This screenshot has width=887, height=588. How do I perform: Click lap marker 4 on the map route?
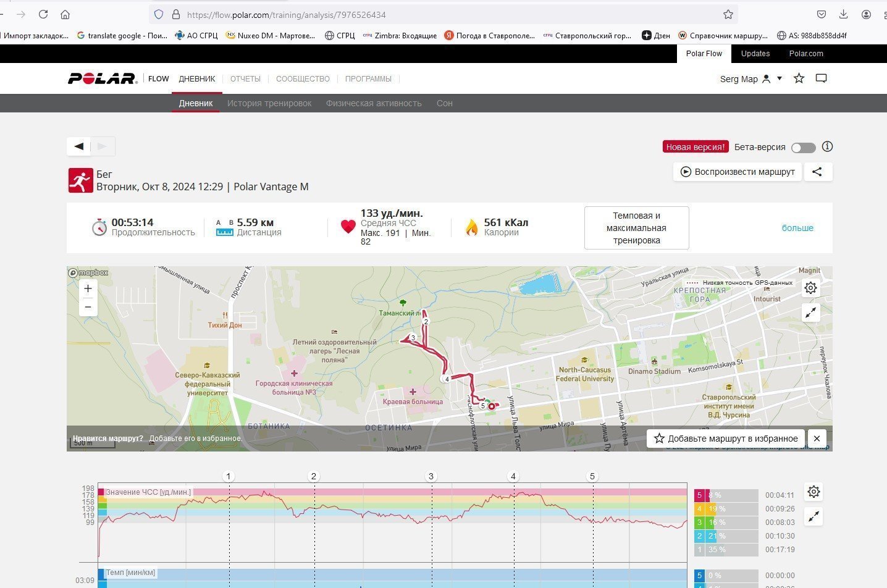tap(447, 379)
